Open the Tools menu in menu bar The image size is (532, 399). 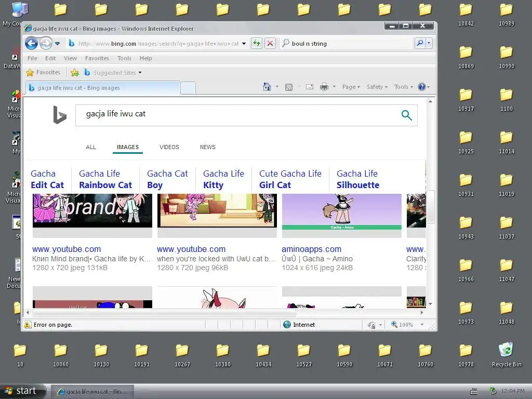pos(124,58)
